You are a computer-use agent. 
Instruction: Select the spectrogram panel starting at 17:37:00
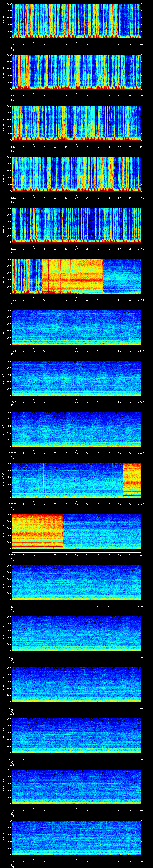point(76,429)
